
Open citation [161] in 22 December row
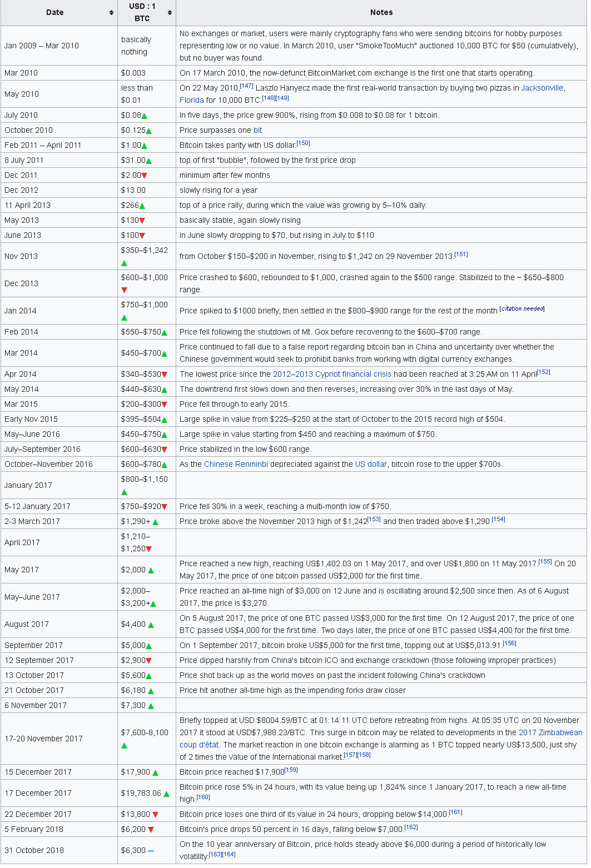coord(455,812)
